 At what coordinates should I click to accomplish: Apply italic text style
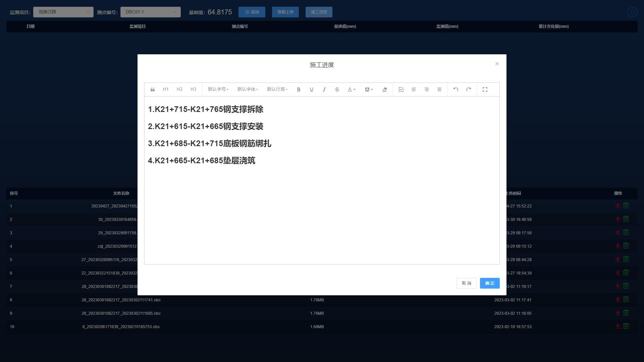coord(324,89)
